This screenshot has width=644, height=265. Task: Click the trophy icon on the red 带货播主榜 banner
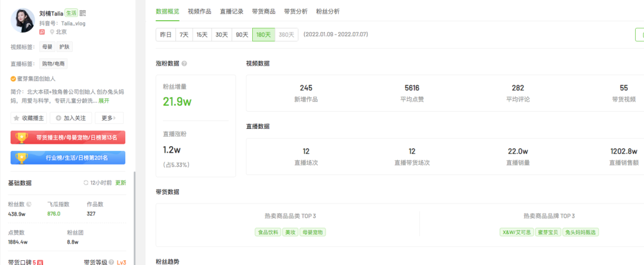click(22, 138)
